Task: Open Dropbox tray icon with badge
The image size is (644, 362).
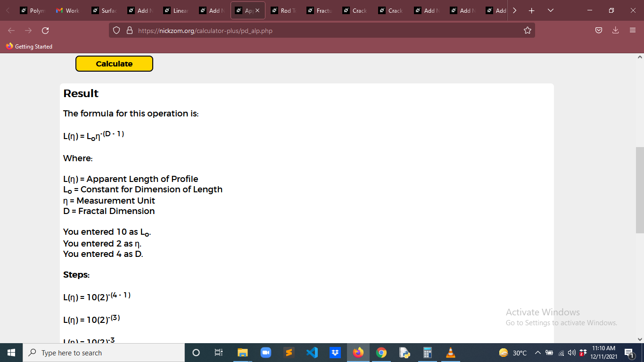Action: pos(583,353)
